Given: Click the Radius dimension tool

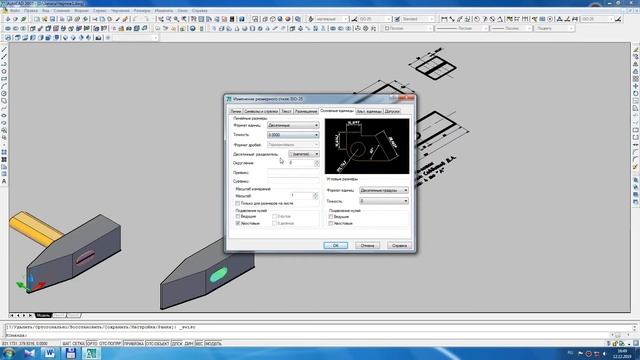Looking at the screenshot, I should click(476, 19).
